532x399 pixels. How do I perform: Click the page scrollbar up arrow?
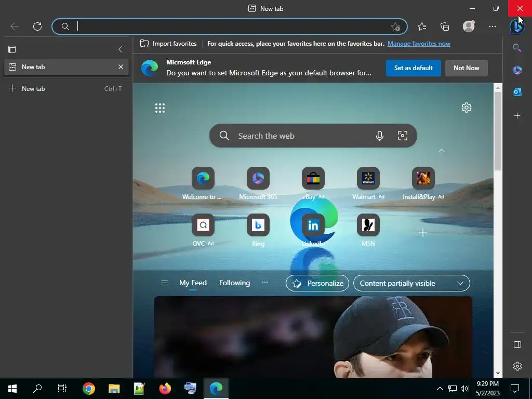[498, 87]
